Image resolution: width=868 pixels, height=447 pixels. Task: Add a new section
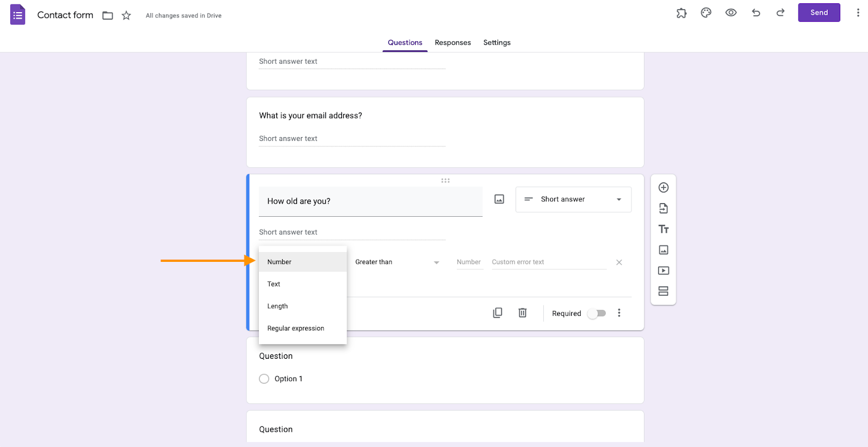(x=664, y=291)
